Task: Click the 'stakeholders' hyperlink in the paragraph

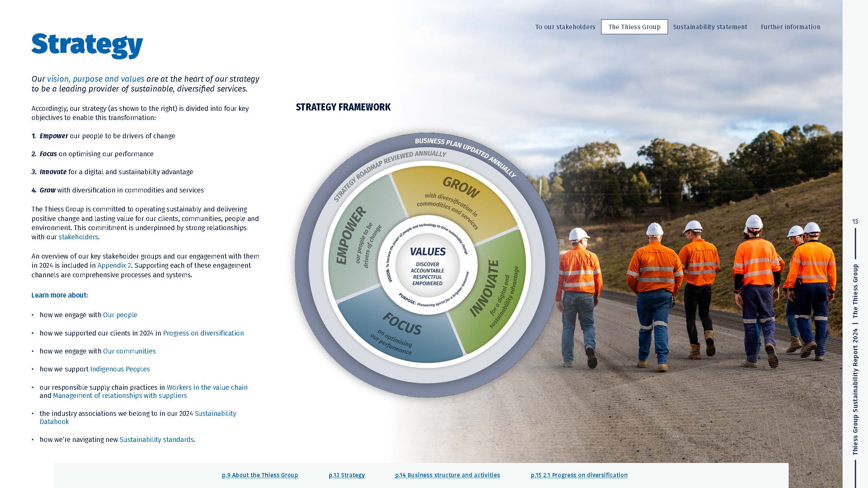Action: (x=78, y=237)
